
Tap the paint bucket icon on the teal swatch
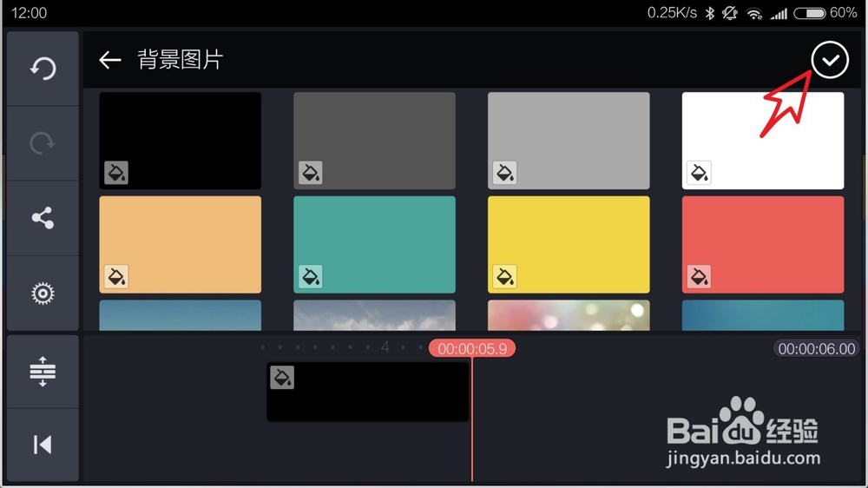tap(311, 276)
